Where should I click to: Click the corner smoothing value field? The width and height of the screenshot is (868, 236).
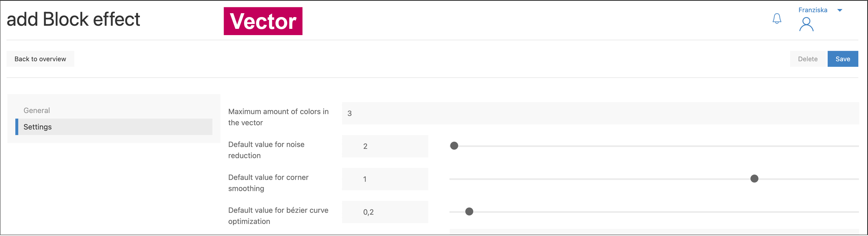[x=385, y=179]
